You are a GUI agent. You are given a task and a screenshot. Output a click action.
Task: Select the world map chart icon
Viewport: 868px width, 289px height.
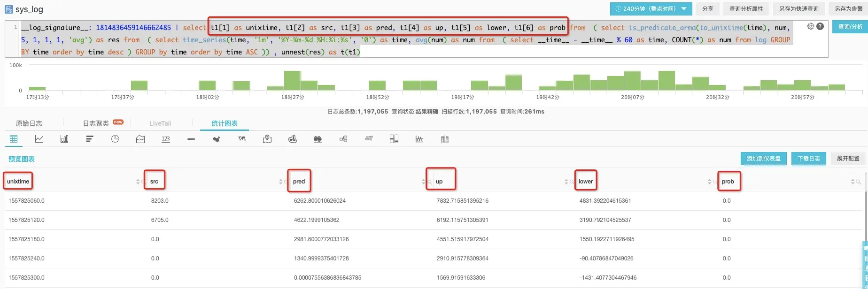[242, 139]
